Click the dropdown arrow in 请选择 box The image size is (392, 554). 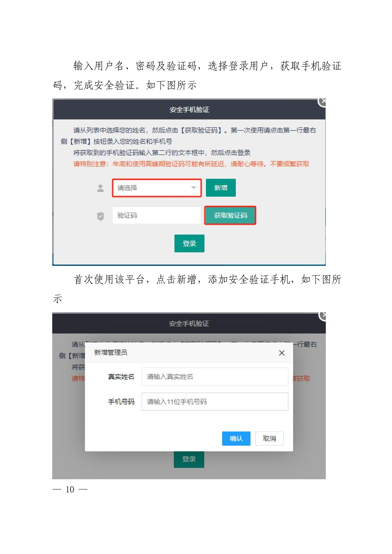[193, 188]
